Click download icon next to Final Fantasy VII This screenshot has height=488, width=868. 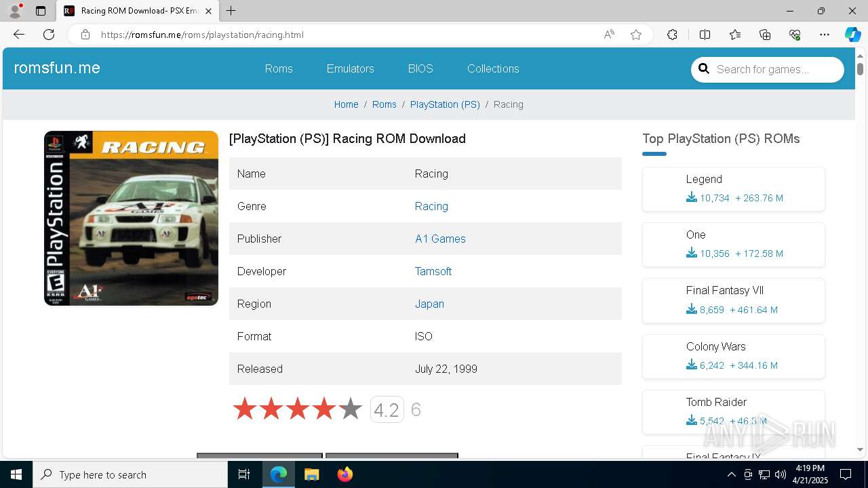pyautogui.click(x=692, y=309)
